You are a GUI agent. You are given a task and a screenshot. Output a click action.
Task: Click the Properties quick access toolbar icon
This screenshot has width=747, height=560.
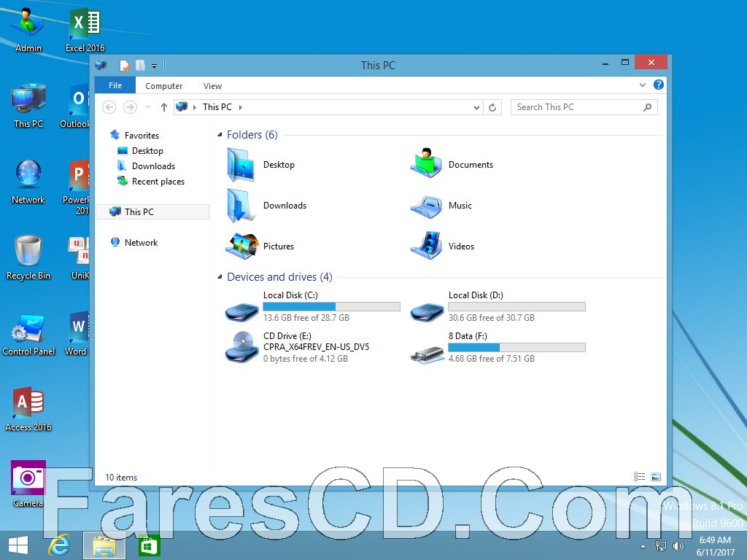click(125, 65)
